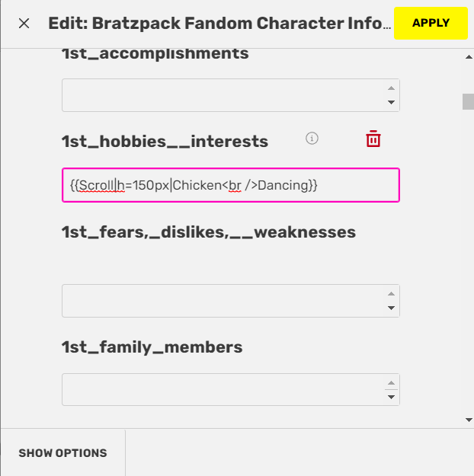Click the dialog scrollbar up arrow
The height and width of the screenshot is (476, 474).
[469, 57]
